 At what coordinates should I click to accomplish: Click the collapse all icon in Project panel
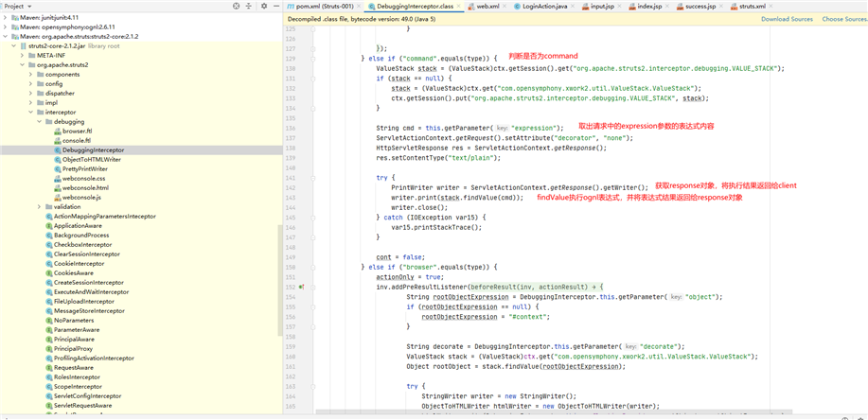[249, 6]
